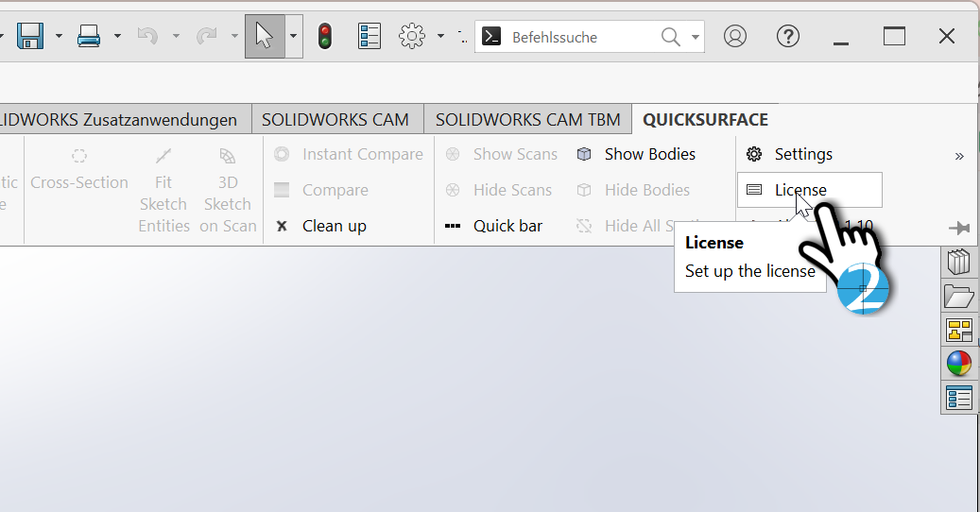Open the View Palette task pane icon

pos(959,330)
